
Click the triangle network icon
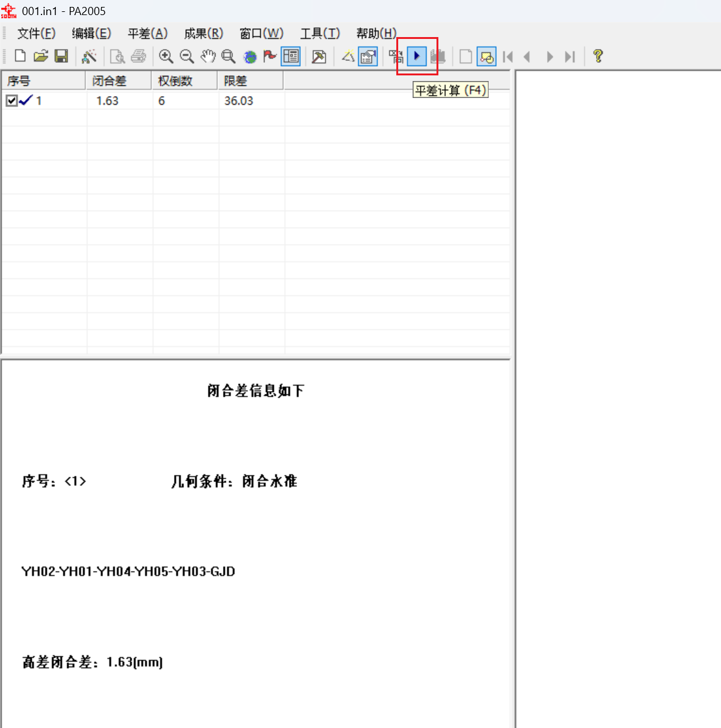click(x=348, y=56)
